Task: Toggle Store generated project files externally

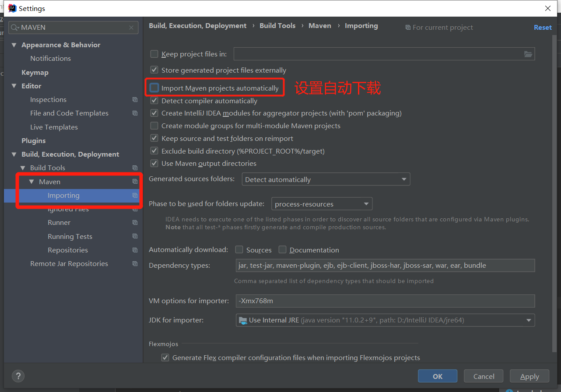Action: pyautogui.click(x=154, y=70)
